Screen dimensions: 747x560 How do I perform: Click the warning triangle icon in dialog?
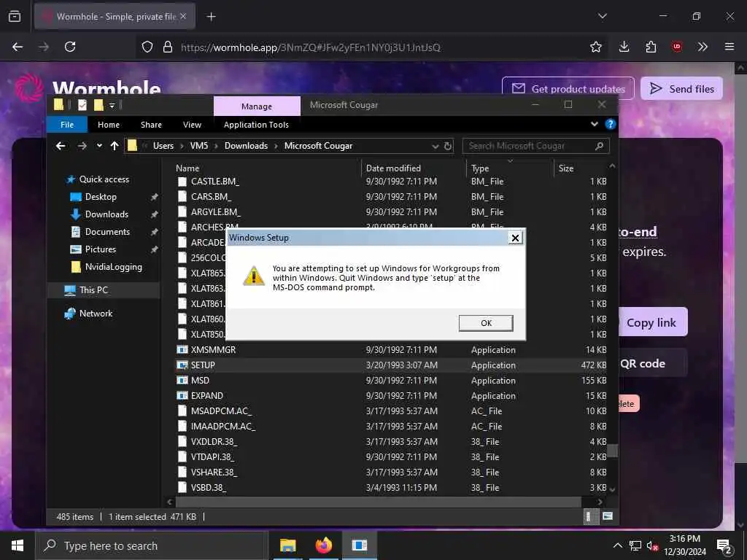(253, 276)
